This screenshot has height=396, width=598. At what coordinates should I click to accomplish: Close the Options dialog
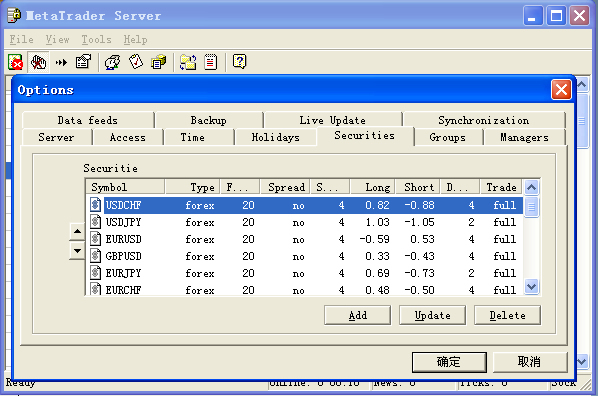[x=561, y=90]
